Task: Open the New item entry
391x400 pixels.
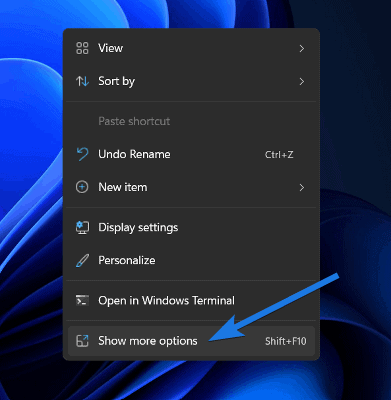Action: pos(191,187)
